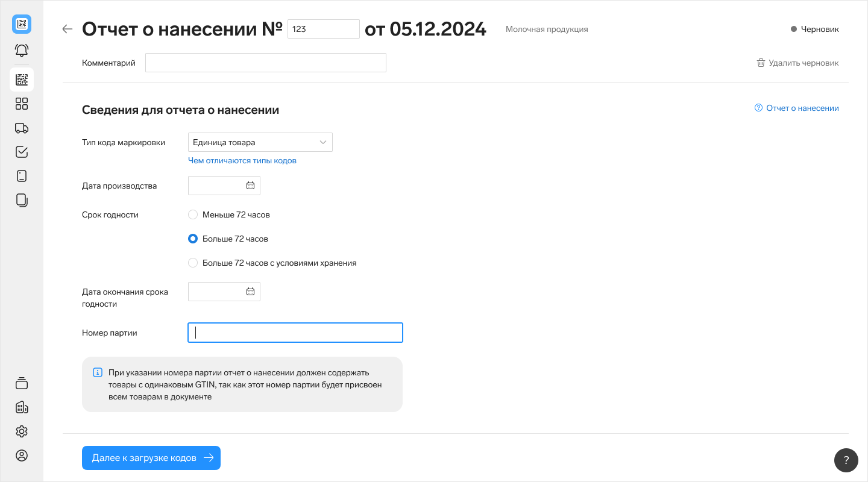This screenshot has height=482, width=868.
Task: Focus the report number field '123'
Action: [324, 29]
